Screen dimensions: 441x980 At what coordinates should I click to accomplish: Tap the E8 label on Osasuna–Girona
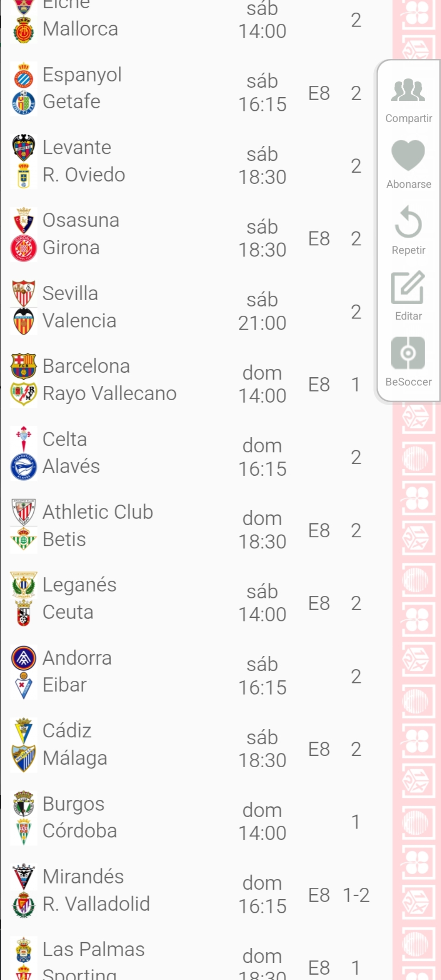(x=319, y=239)
